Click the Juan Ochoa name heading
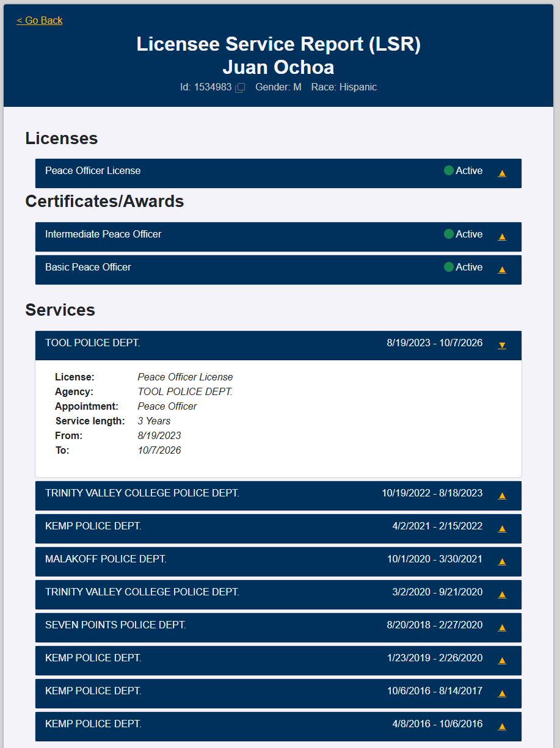560x748 pixels. pos(278,67)
